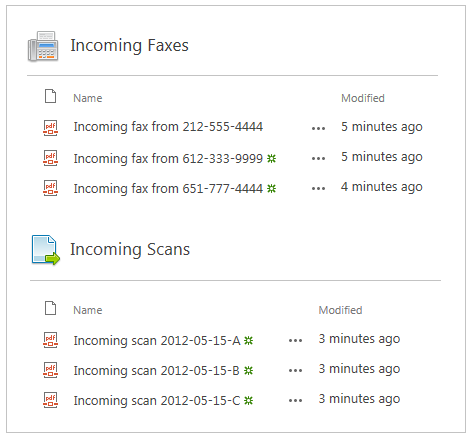
Task: Click PDF icon for scan 2012-05-15-B
Action: click(50, 370)
